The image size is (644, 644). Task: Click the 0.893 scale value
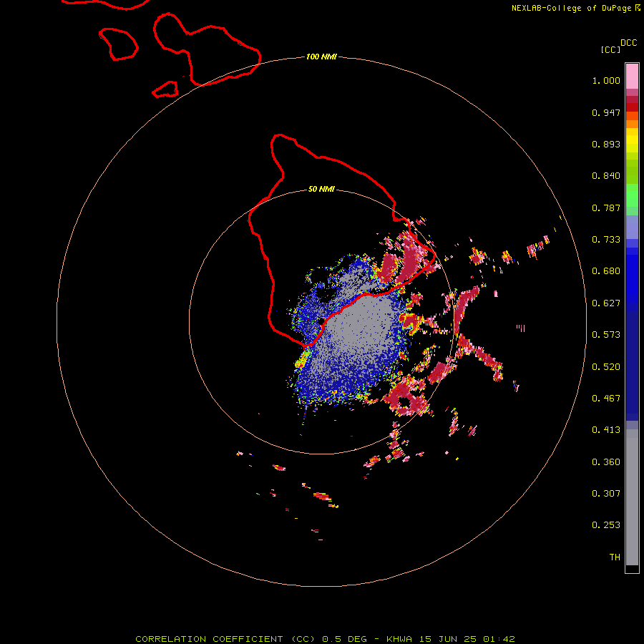tap(606, 144)
